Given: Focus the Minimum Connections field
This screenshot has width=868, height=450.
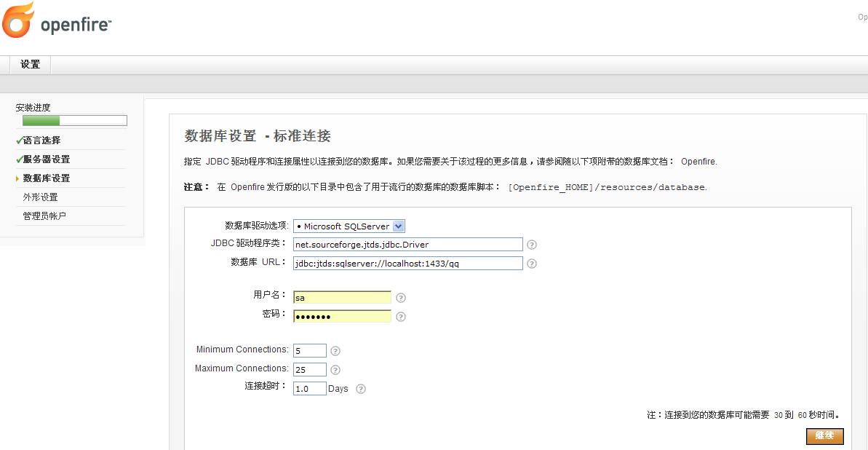Looking at the screenshot, I should click(x=310, y=351).
